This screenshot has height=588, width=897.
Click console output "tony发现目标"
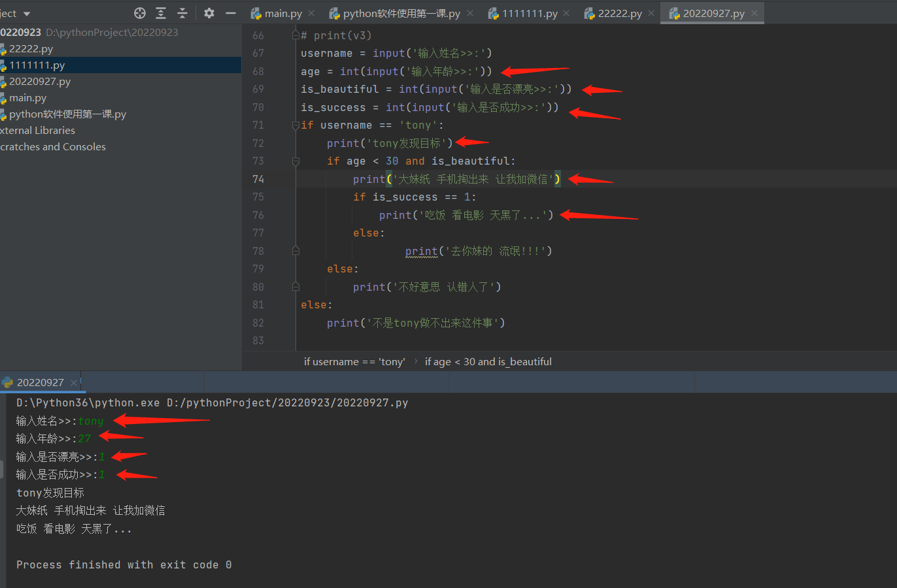(x=50, y=493)
